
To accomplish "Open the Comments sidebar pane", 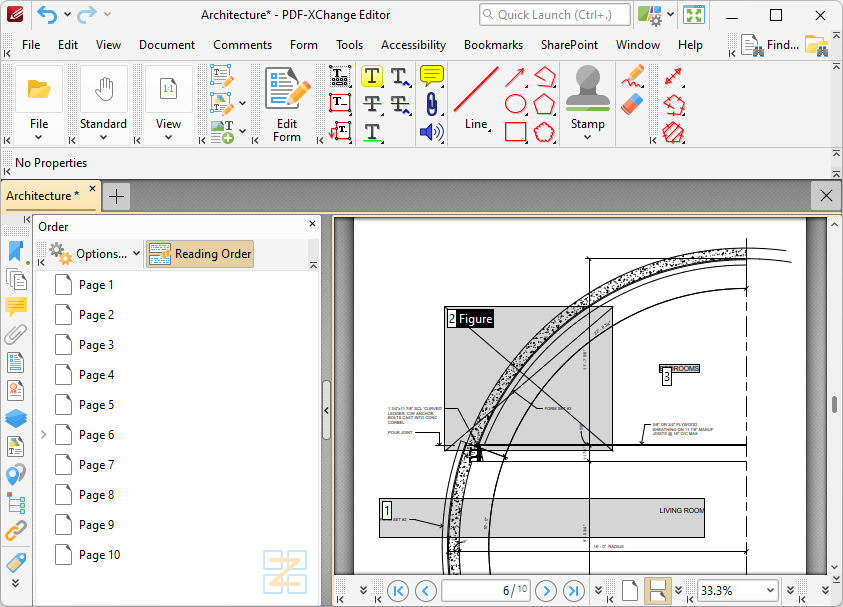I will coord(16,306).
